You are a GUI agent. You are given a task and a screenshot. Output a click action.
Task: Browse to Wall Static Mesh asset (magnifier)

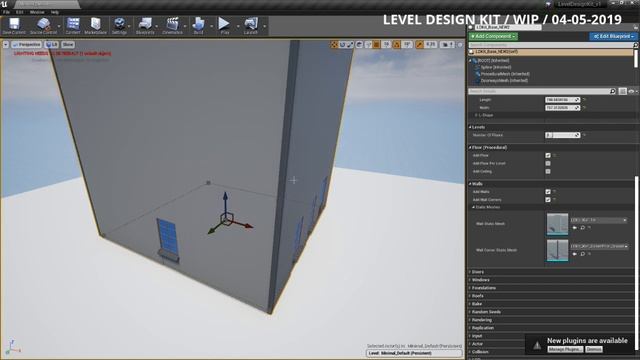[582, 228]
